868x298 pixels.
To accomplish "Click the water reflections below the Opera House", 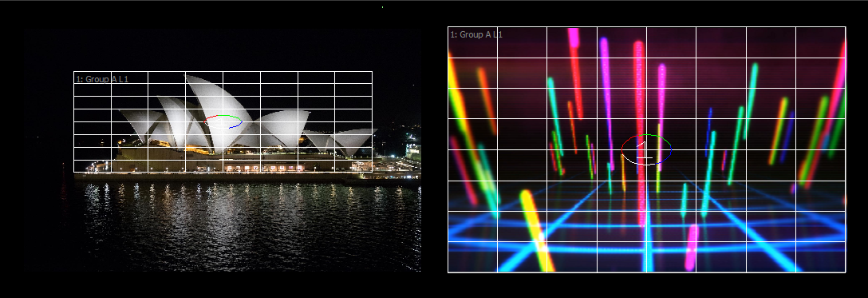I will pos(243,221).
